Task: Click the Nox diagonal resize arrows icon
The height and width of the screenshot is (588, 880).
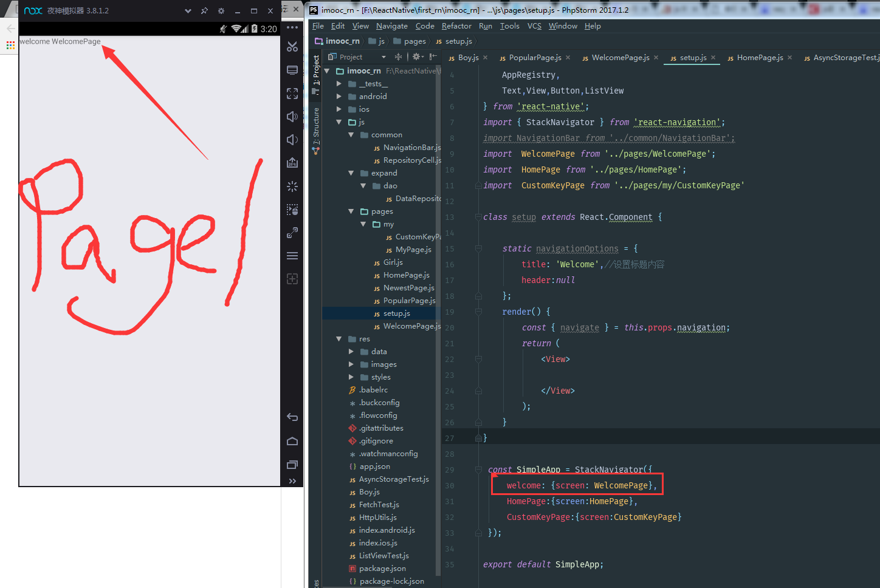Action: (x=292, y=233)
